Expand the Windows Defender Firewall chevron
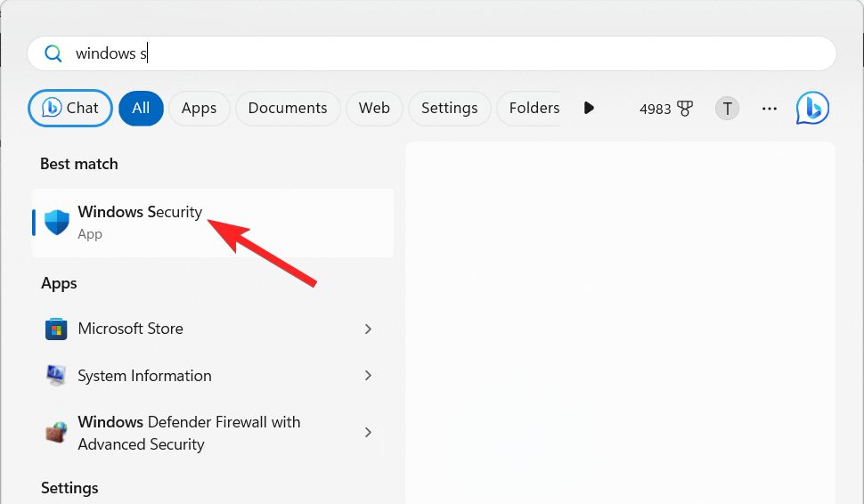The image size is (864, 504). click(368, 433)
